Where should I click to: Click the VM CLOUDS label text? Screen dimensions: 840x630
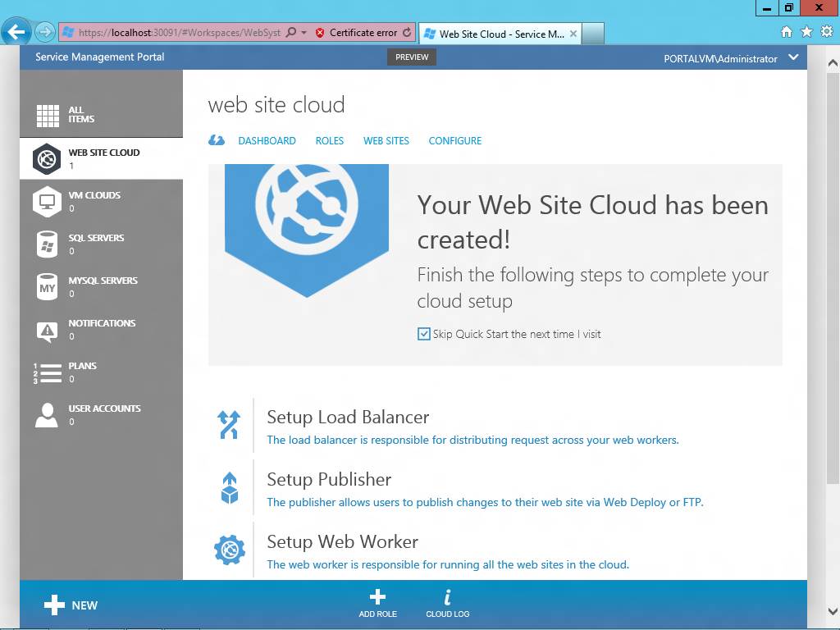[94, 195]
